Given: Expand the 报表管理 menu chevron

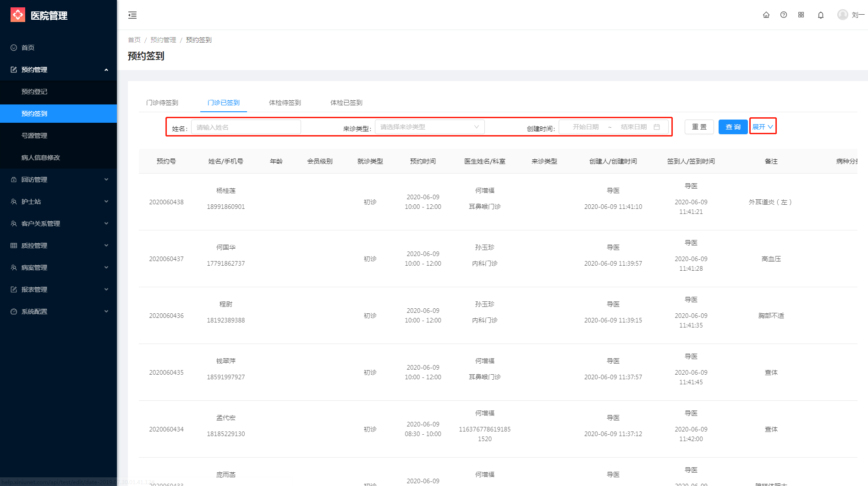Looking at the screenshot, I should tap(106, 289).
